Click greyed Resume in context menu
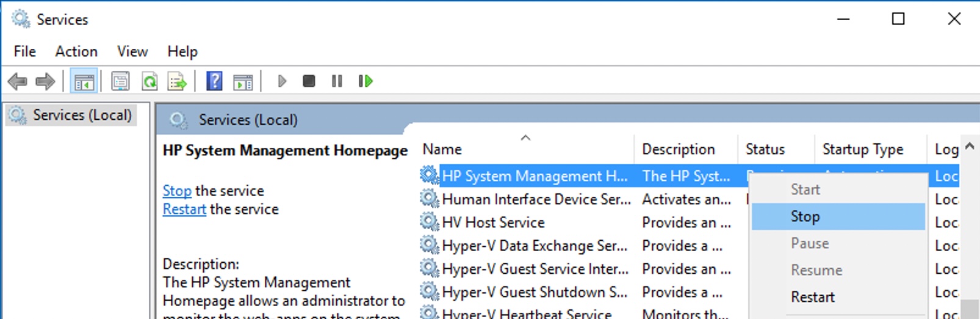980x319 pixels. (838, 270)
